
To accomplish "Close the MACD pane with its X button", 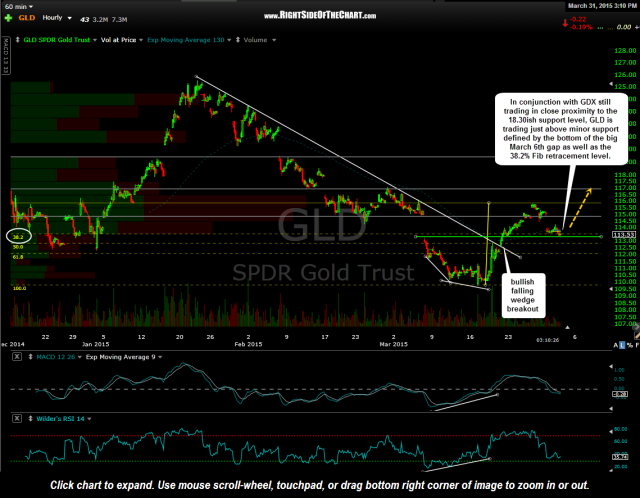I will pos(17,357).
